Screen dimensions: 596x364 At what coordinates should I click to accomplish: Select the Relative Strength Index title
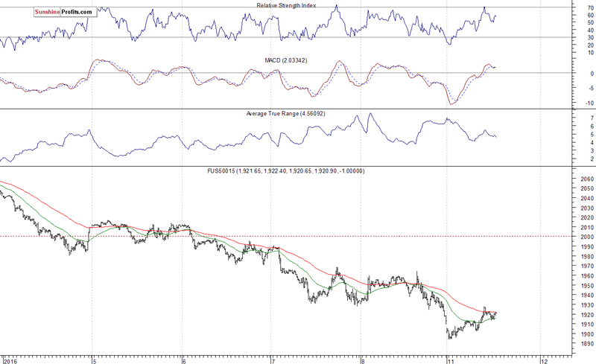pyautogui.click(x=286, y=5)
